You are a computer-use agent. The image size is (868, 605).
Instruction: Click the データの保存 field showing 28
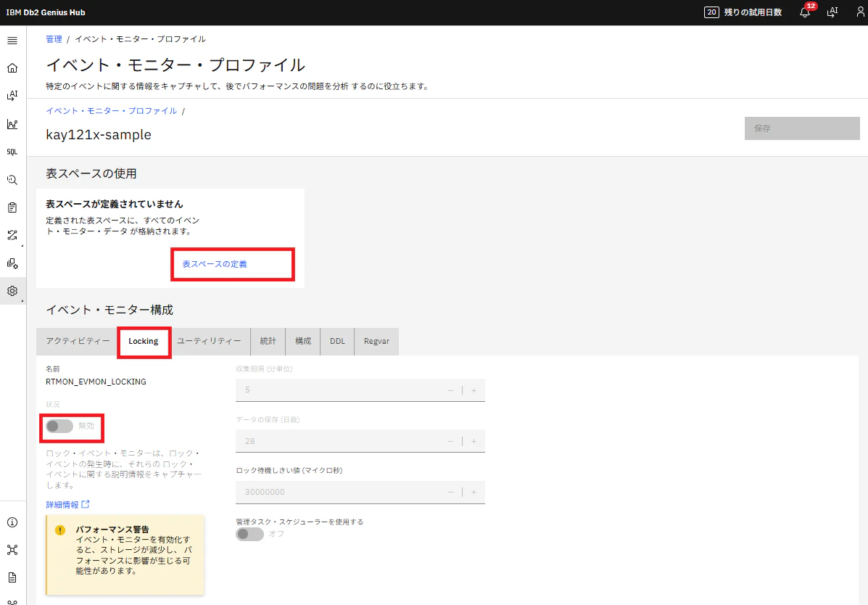(360, 441)
